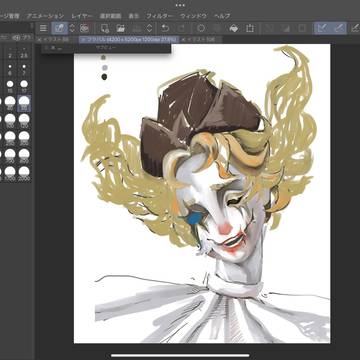Select brush size 2 preset
Viewport: 360px width, 360px height.
pos(10,53)
